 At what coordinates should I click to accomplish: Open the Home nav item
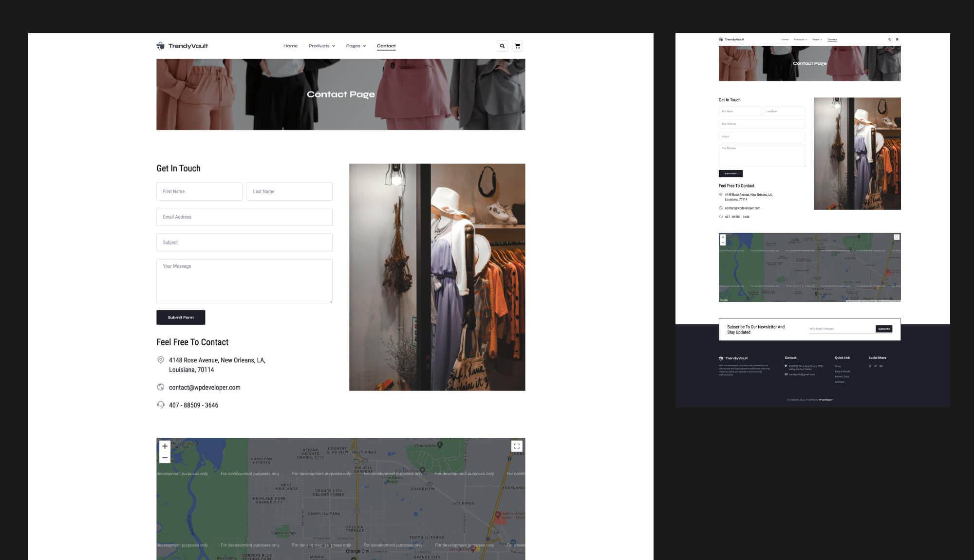pos(290,46)
